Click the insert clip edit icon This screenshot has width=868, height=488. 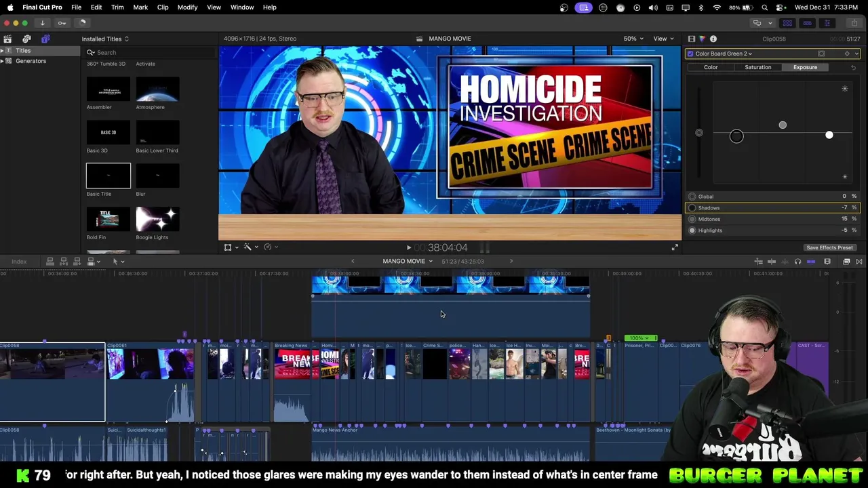click(64, 262)
